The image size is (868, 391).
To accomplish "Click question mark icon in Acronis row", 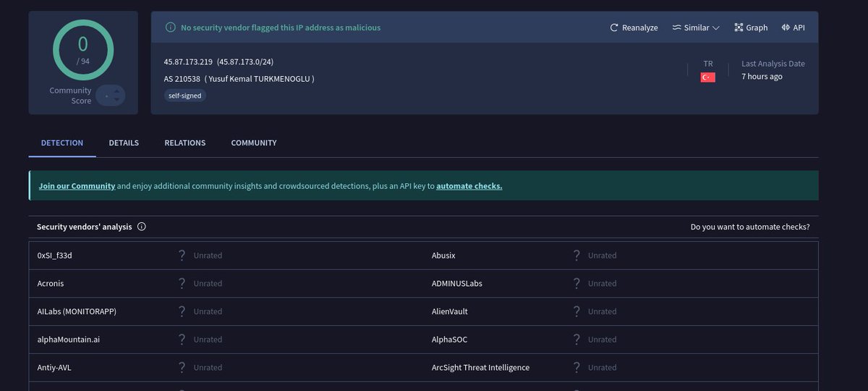I will (x=182, y=283).
